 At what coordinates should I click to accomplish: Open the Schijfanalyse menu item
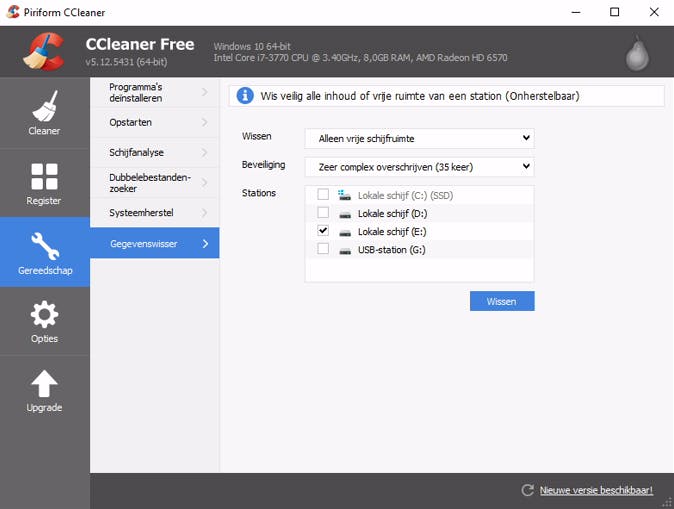(x=155, y=152)
